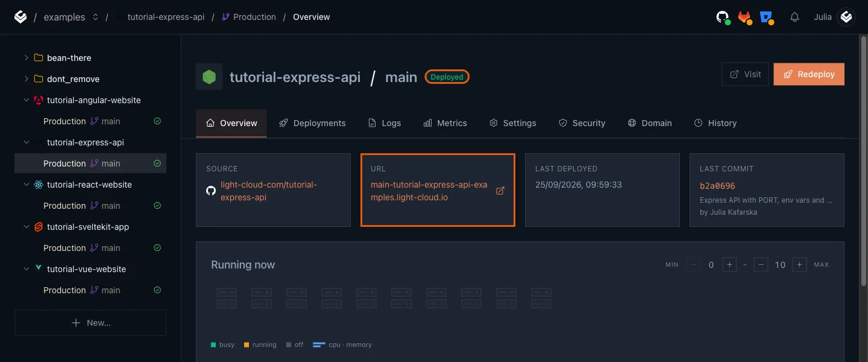This screenshot has height=362, width=868.
Task: Select the off legend gray swatch
Action: point(289,345)
